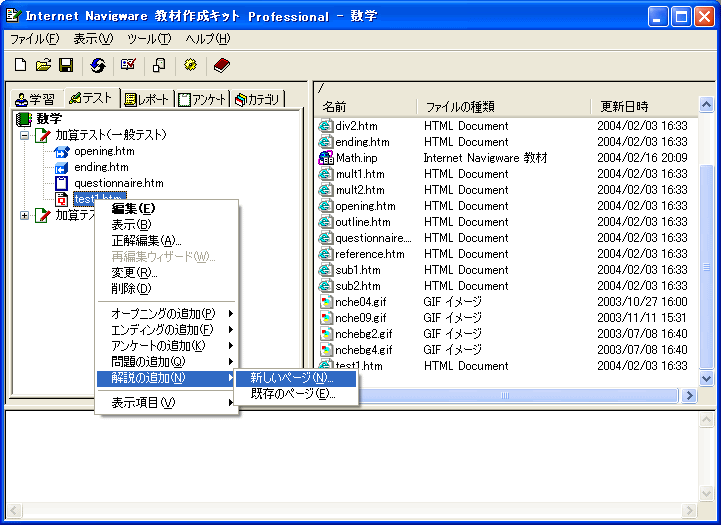Viewport: 721px width, 525px height.
Task: Click file list scroll up arrow
Action: click(x=706, y=105)
